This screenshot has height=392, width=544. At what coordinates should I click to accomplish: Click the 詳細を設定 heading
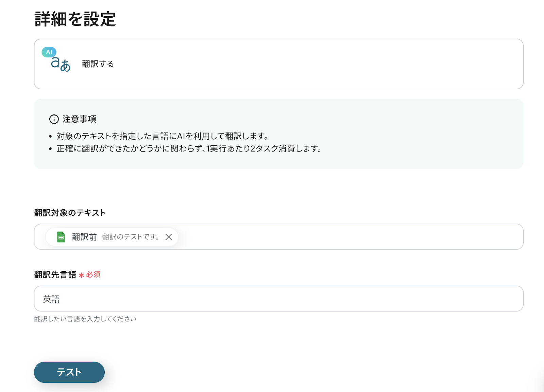click(75, 19)
